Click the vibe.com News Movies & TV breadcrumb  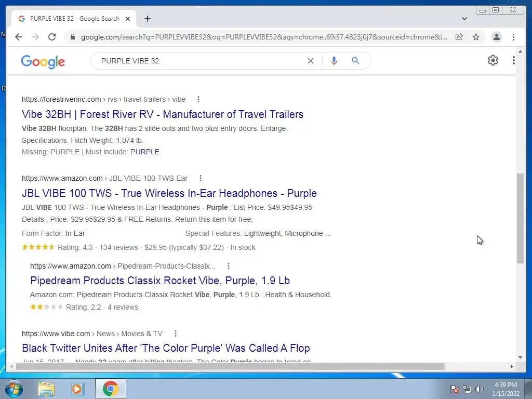92,334
